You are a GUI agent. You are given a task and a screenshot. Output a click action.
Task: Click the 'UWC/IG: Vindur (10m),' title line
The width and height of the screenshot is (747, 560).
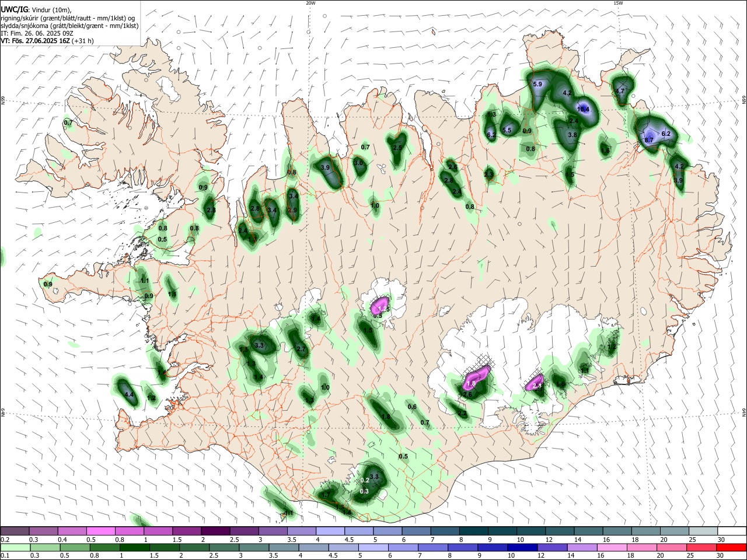[36, 10]
